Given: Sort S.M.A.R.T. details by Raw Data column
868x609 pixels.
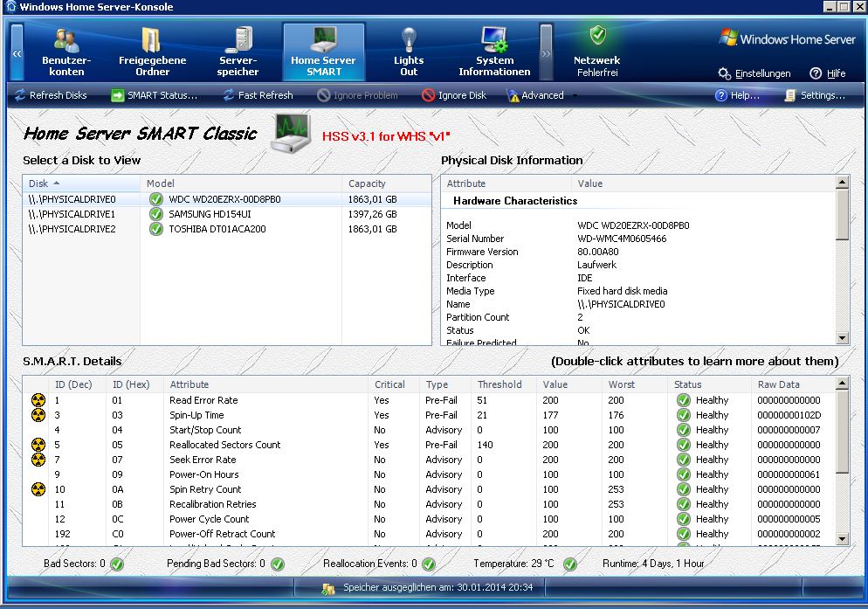Looking at the screenshot, I should 793,384.
